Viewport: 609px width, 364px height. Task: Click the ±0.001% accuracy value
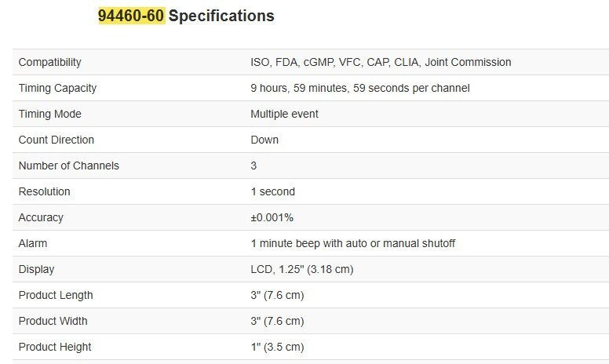272,217
